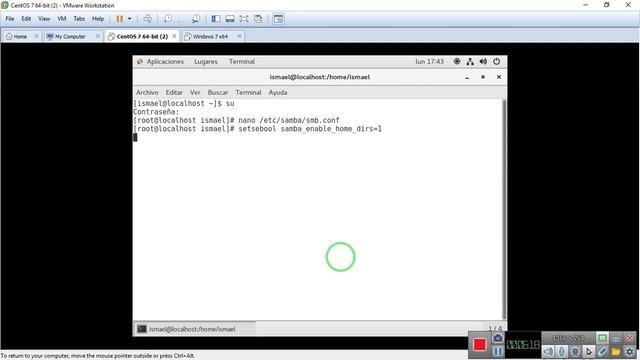Click the setsebool samba_enable_home_dirs=1 command line
Screen dimensions: 640x360
(258, 129)
